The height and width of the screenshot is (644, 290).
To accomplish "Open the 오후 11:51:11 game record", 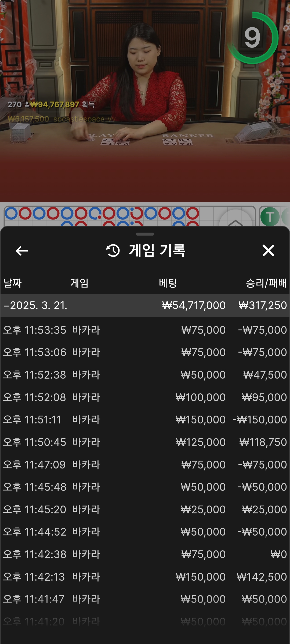I will [145, 420].
